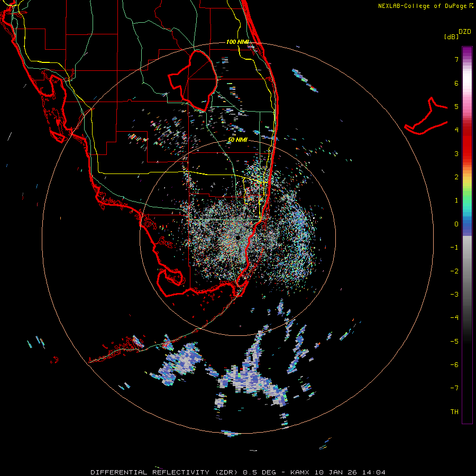Click the '[dB]' units label
The height and width of the screenshot is (476, 476).
[452, 36]
